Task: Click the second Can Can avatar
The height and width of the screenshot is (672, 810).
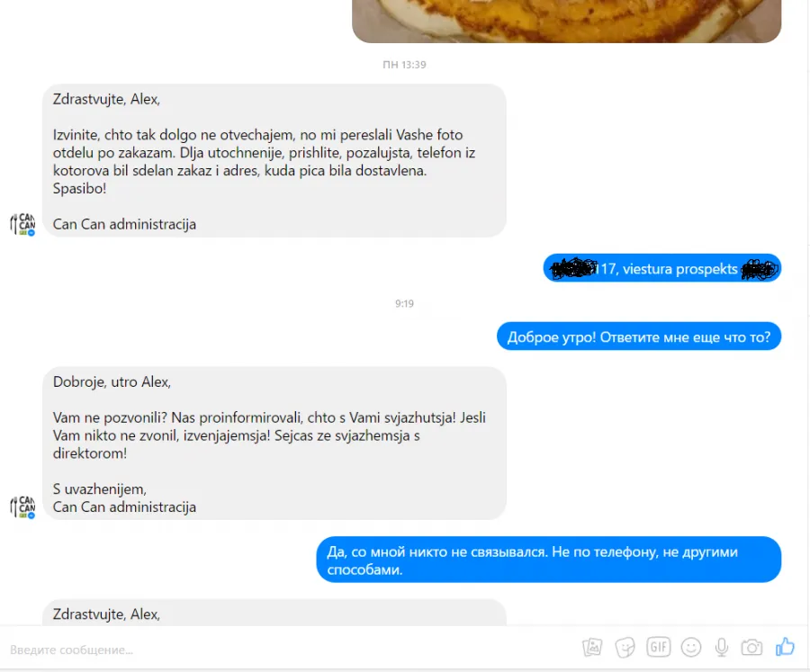Action: (x=22, y=507)
